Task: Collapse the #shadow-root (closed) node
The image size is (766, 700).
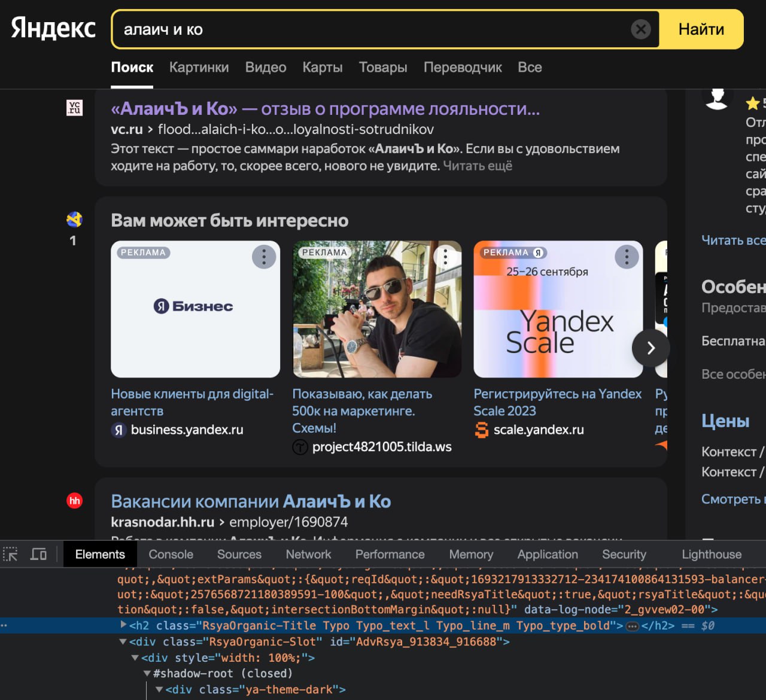Action: [x=147, y=673]
